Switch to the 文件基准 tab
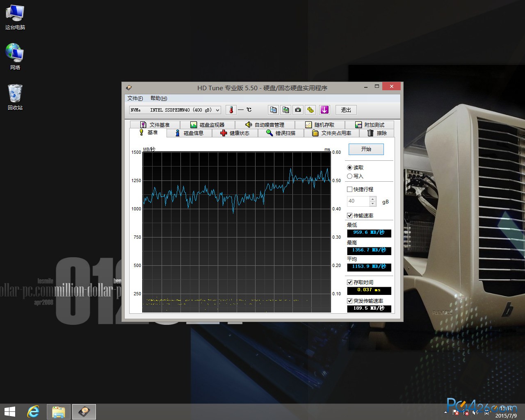 155,125
